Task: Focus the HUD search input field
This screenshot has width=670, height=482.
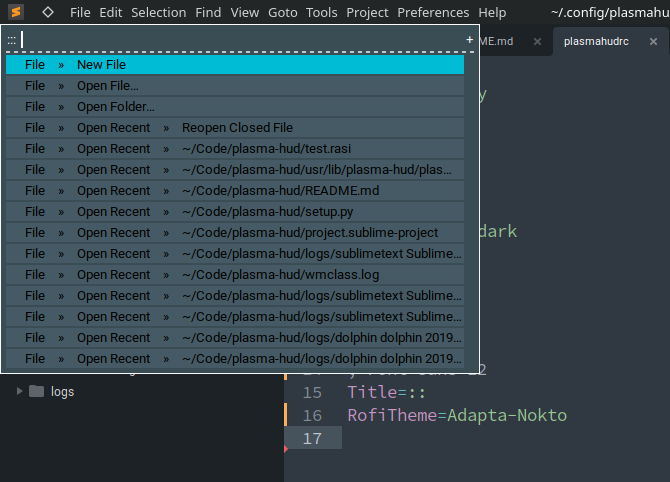Action: click(241, 40)
